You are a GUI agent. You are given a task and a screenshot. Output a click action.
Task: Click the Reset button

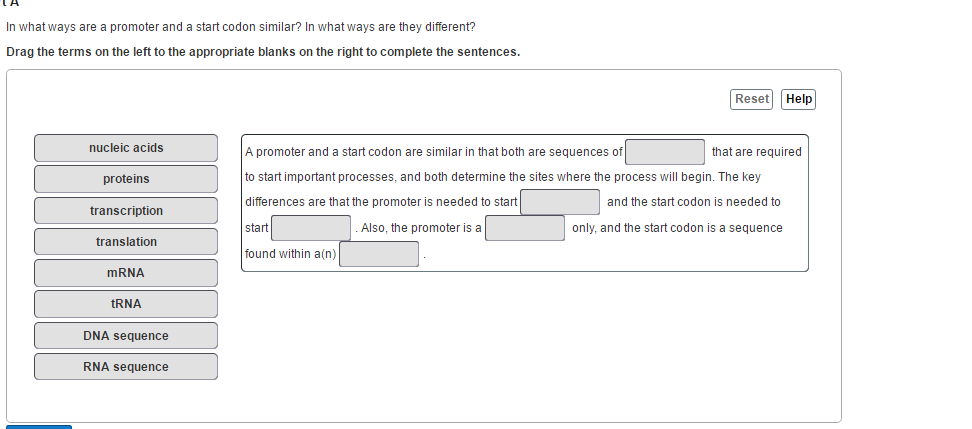751,99
